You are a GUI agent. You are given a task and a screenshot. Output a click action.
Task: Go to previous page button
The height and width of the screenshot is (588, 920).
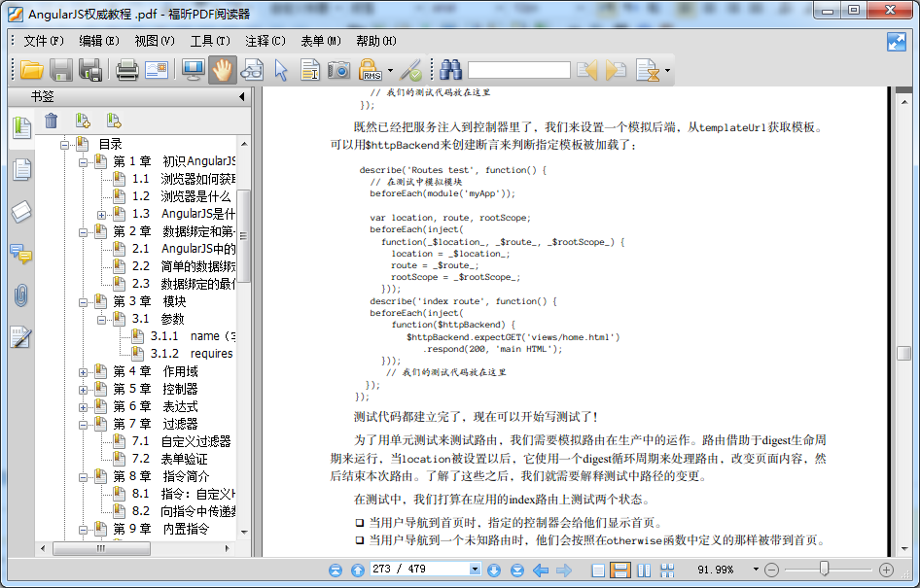[x=357, y=570]
